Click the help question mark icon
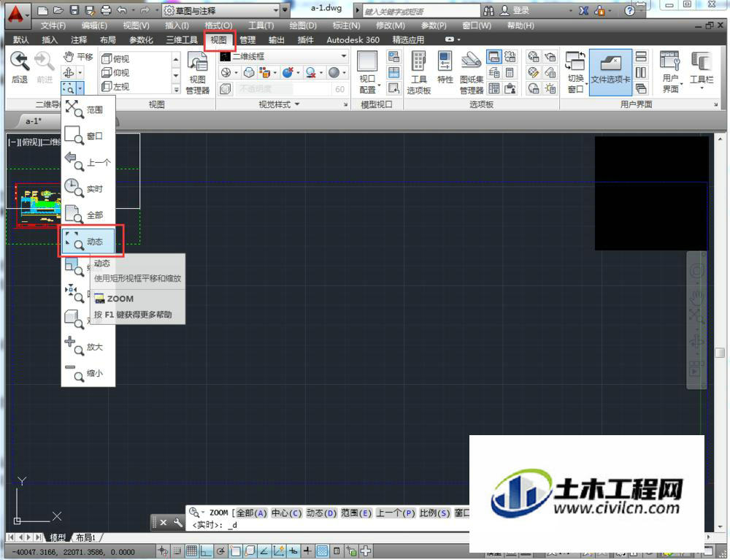 [x=629, y=10]
